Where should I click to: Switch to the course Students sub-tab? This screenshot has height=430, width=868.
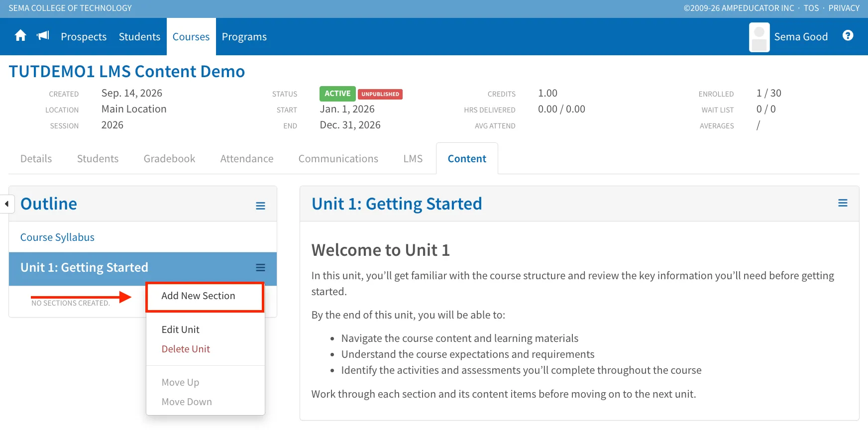pyautogui.click(x=98, y=159)
